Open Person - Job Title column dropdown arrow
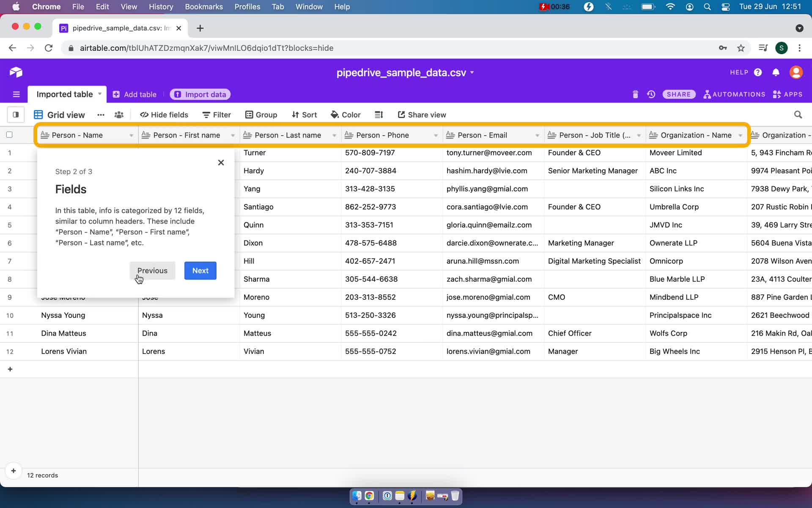 [639, 135]
